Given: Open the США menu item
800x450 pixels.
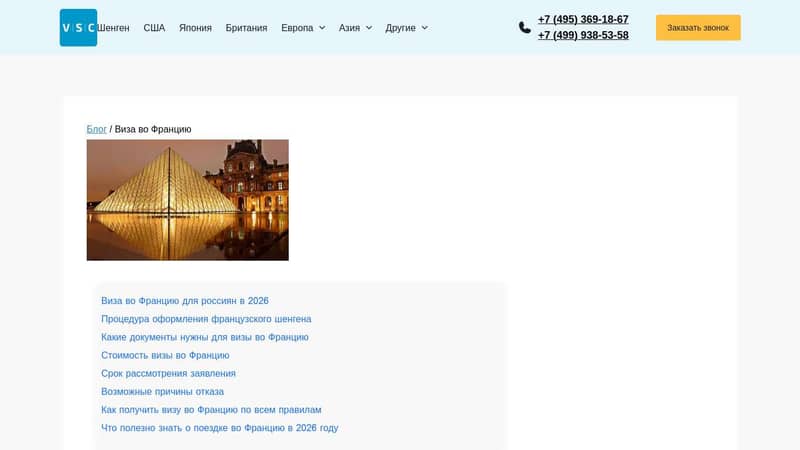Looking at the screenshot, I should (x=154, y=28).
